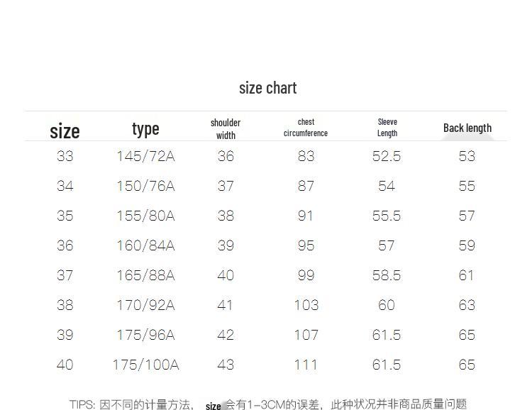Click sleeve length value 58.5
This screenshot has height=410, width=532.
pos(387,275)
